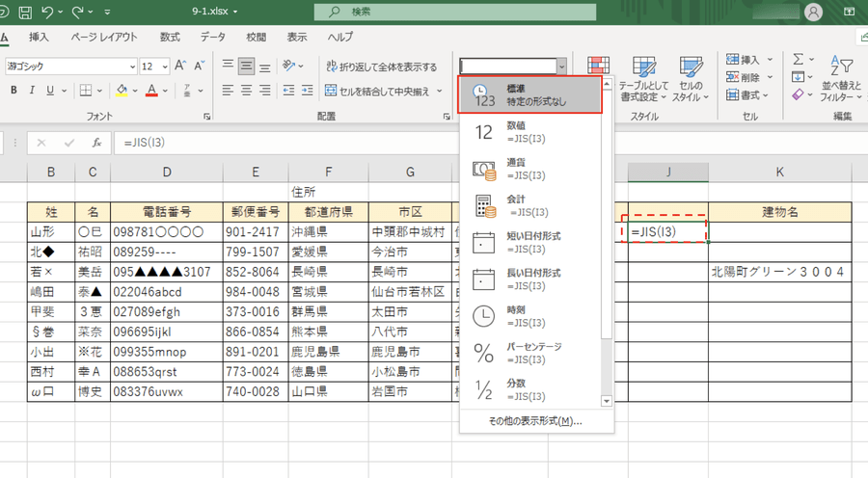Screen dimensions: 868x478
Task: Choose 時刻 time format
Action: pos(529,316)
